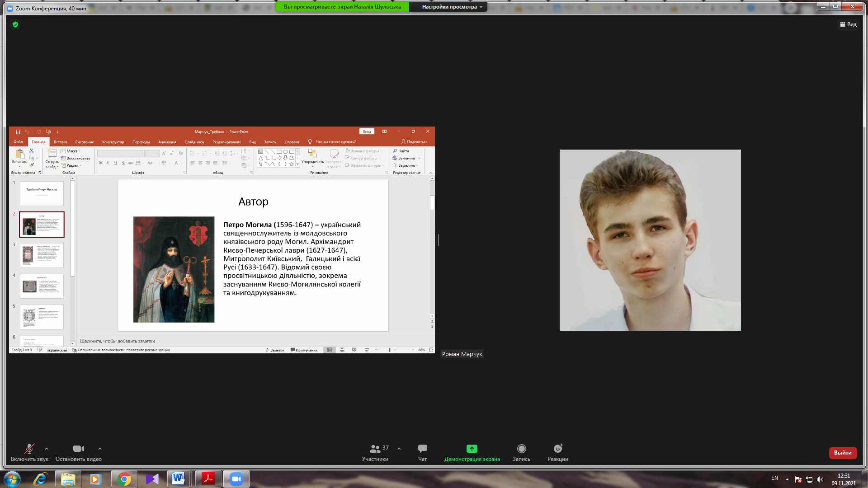This screenshot has height=488, width=868.
Task: Open the Reactions menu icon
Action: click(x=558, y=449)
